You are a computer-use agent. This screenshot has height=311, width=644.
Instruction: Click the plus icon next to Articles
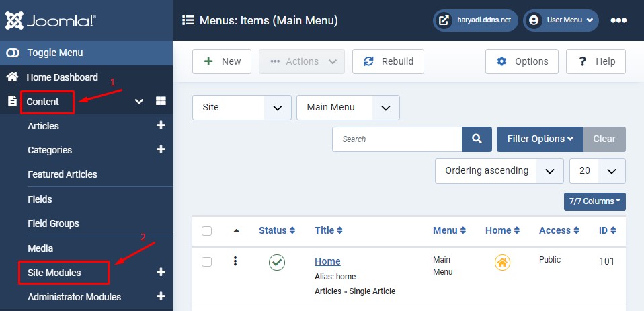click(x=161, y=125)
